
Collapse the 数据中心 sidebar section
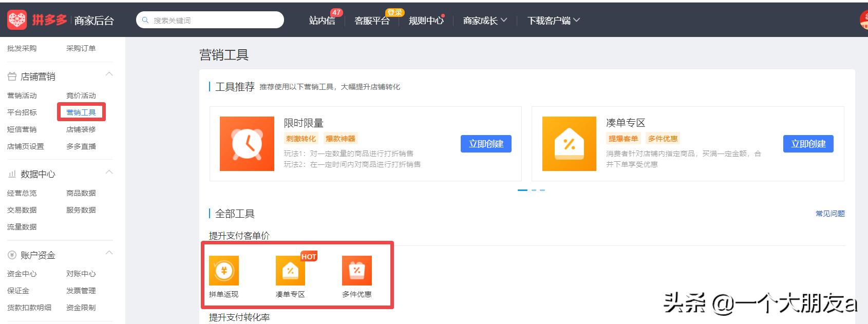coord(109,172)
